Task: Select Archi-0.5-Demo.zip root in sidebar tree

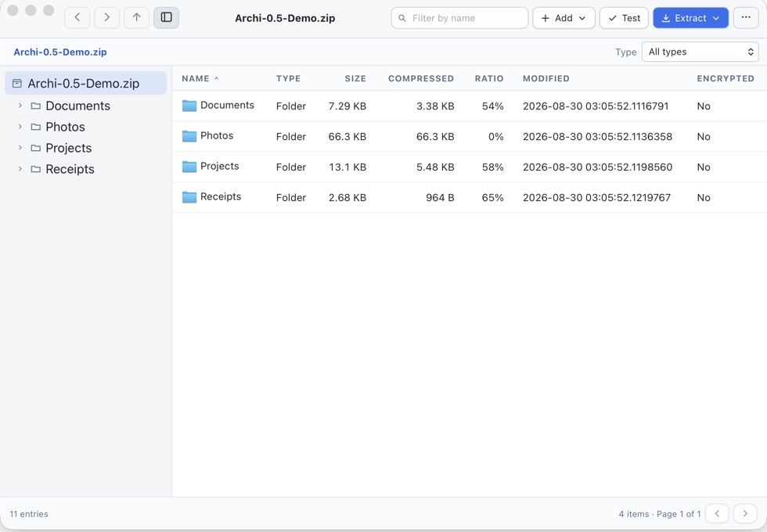Action: pos(85,83)
